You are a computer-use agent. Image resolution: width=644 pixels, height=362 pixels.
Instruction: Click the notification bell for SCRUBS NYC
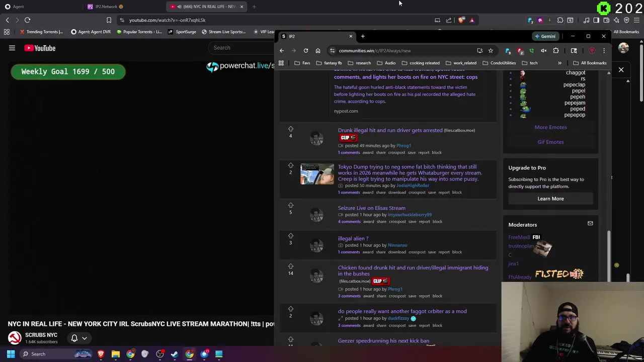tap(74, 338)
